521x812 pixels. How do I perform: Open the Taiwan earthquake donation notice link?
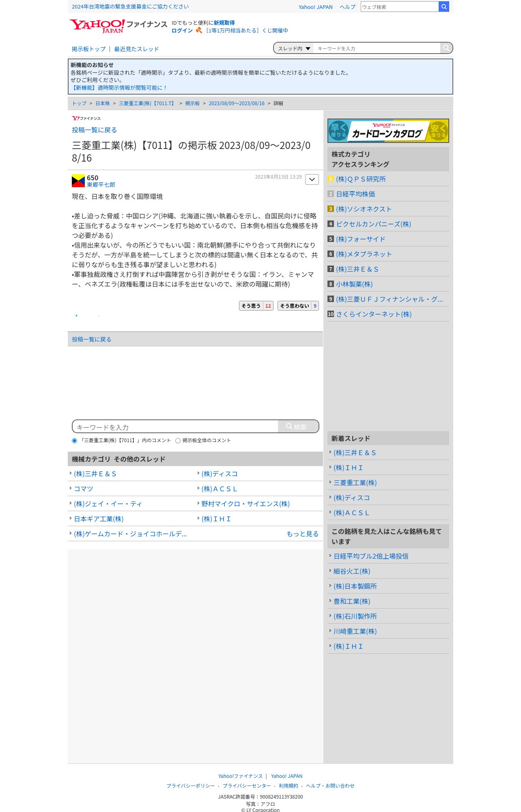click(x=130, y=6)
